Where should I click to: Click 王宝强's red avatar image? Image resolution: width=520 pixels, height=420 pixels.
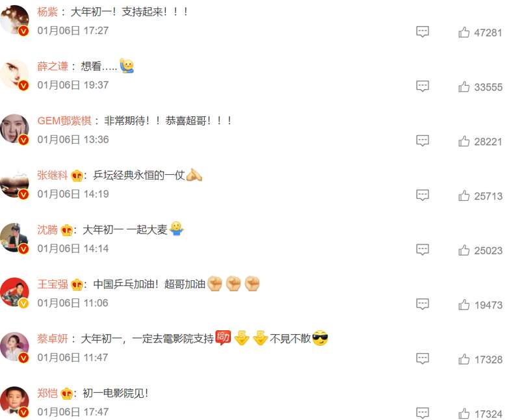coord(14,293)
